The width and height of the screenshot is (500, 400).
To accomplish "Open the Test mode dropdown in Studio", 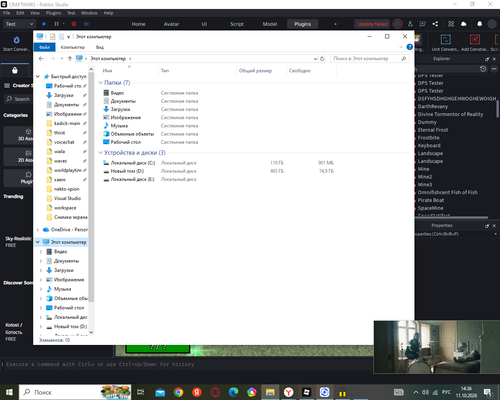I will click(x=19, y=24).
